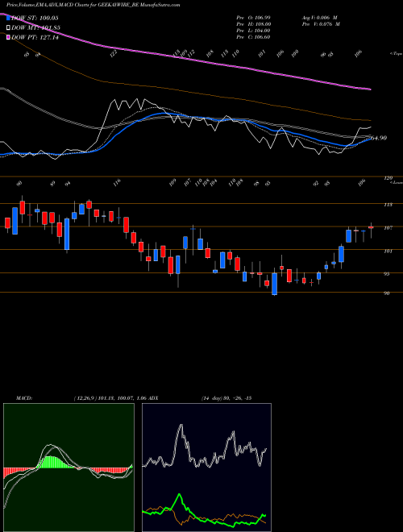Click the 'MACD:' heading text
Screen dimensions: 403x532
click(24, 398)
